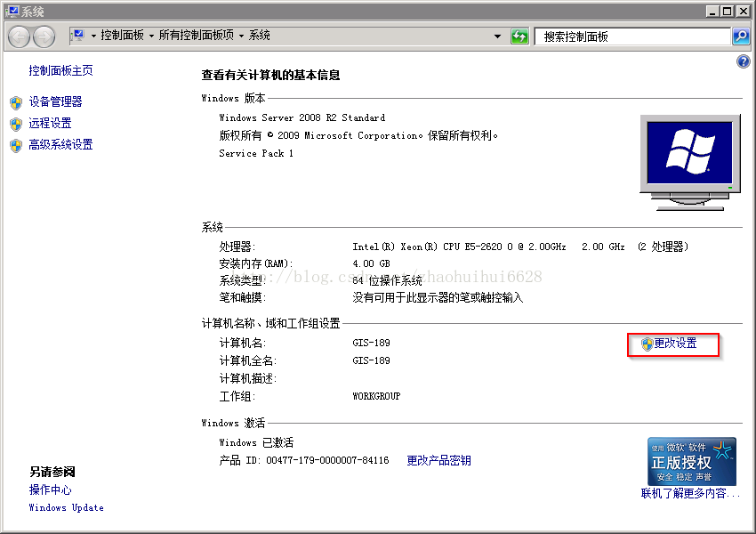Click 联机了解更多内容 link
The width and height of the screenshot is (756, 534).
pyautogui.click(x=690, y=493)
